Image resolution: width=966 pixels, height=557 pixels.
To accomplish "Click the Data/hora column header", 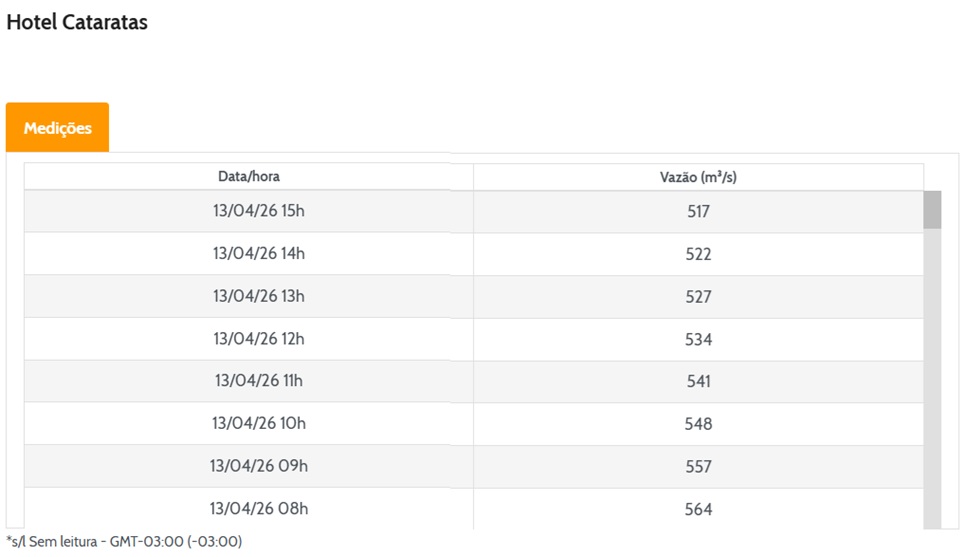I will pos(249,177).
